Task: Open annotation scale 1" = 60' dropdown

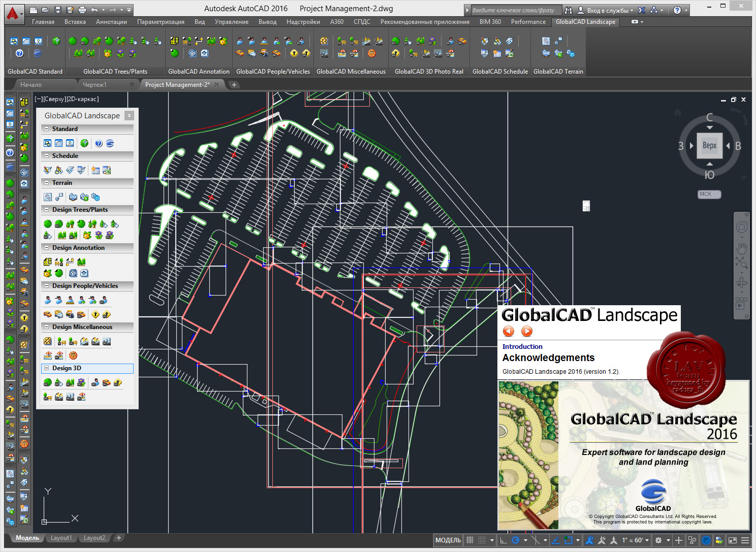Action: (636, 540)
